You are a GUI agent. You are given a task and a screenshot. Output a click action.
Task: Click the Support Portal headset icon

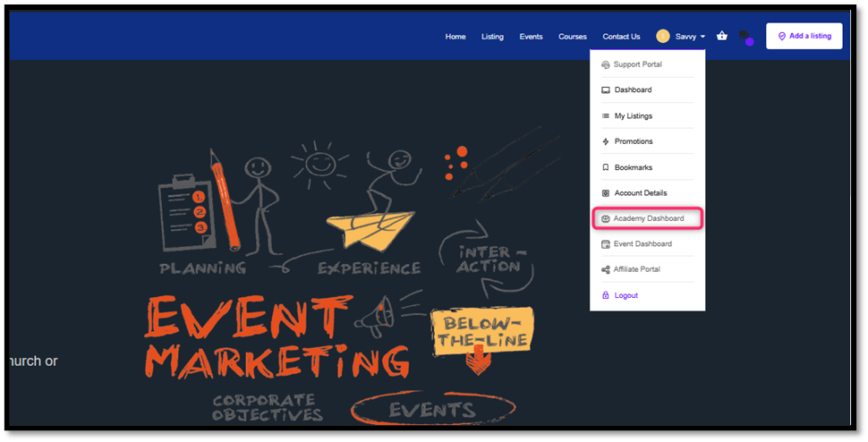click(x=606, y=64)
